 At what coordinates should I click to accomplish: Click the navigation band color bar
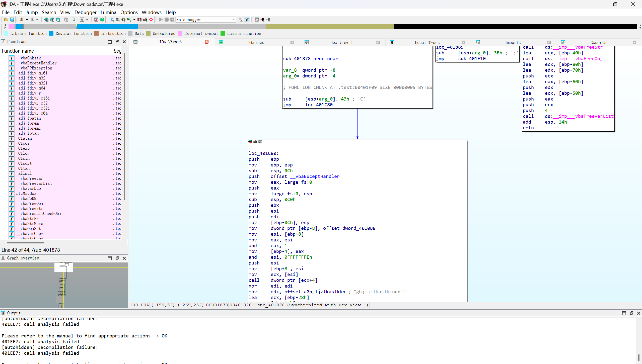click(326, 26)
